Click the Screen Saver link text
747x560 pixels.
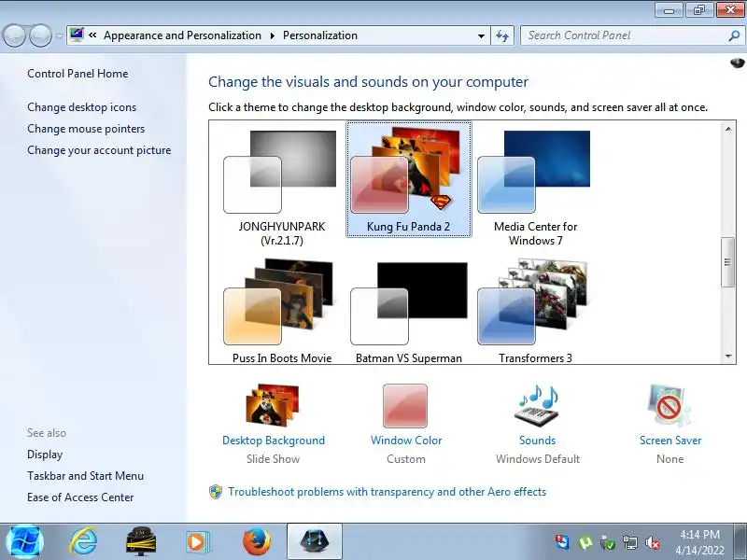pyautogui.click(x=670, y=441)
